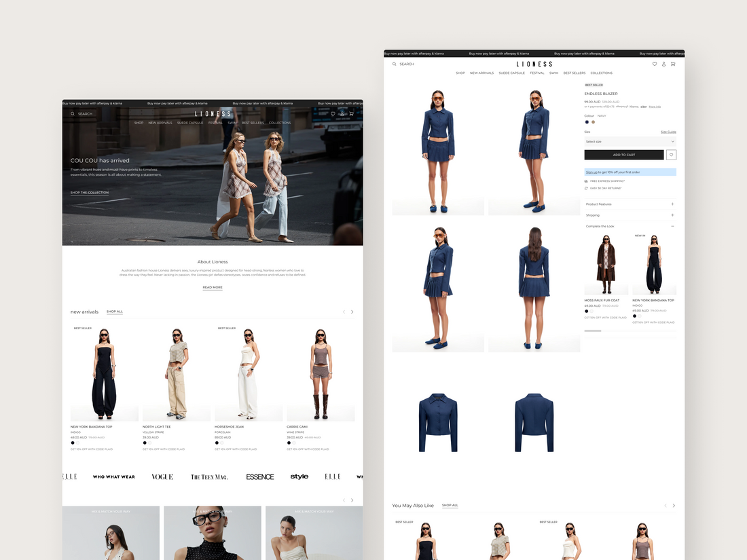This screenshot has height=560, width=747.
Task: Select the tan colour option for Endless Blazer
Action: [593, 122]
